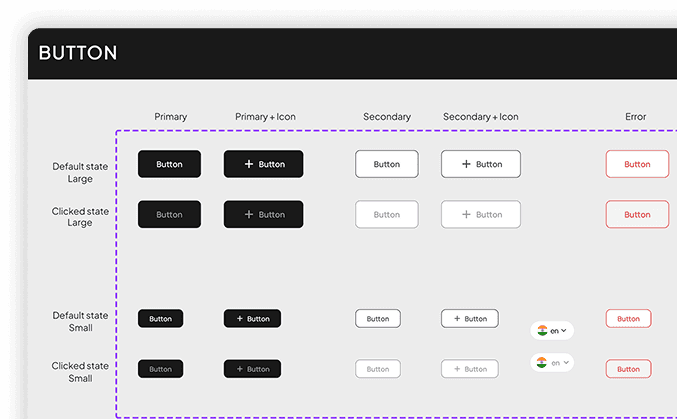The width and height of the screenshot is (677, 419).
Task: Click the Secondary button in Clicked state Large row
Action: (x=387, y=214)
